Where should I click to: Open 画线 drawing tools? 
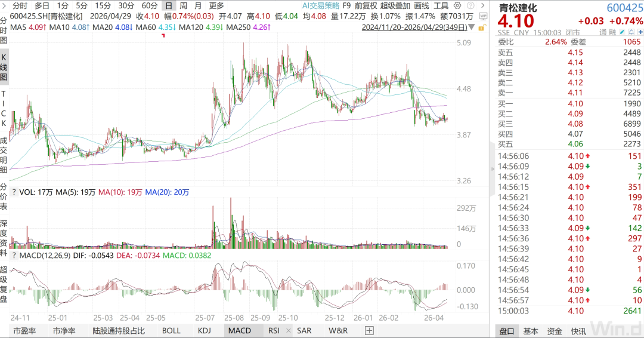click(x=422, y=5)
